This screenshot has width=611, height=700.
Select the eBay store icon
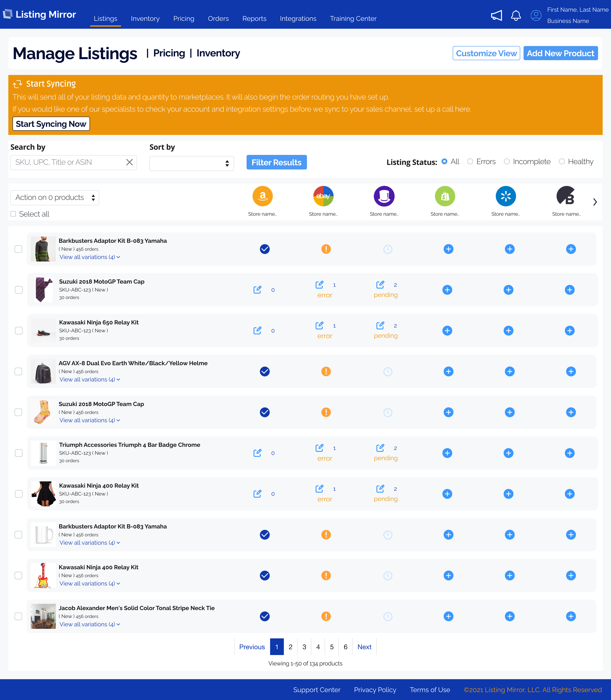pyautogui.click(x=323, y=196)
